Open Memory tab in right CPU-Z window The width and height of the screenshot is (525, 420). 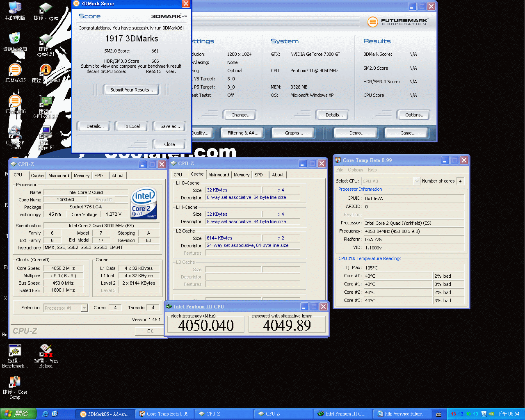point(242,175)
